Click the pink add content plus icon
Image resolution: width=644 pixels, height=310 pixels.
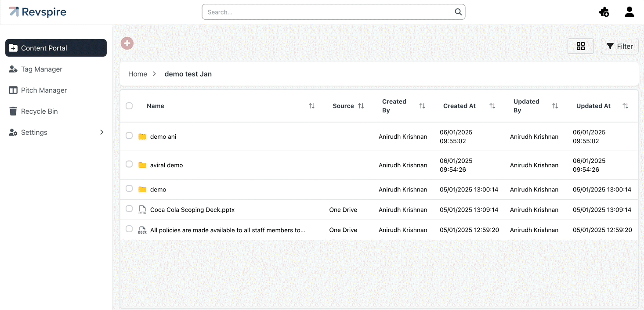coord(127,43)
